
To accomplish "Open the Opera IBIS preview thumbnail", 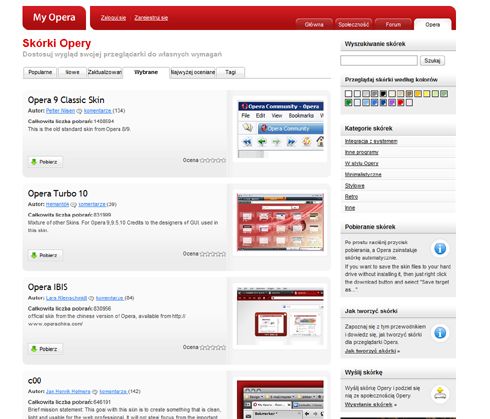I will pos(280,317).
